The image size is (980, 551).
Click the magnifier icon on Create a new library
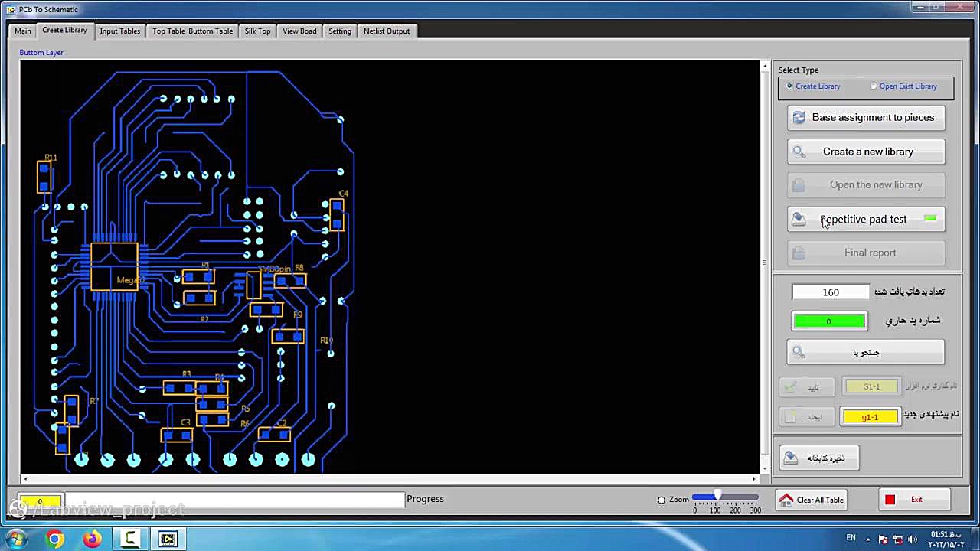[799, 152]
